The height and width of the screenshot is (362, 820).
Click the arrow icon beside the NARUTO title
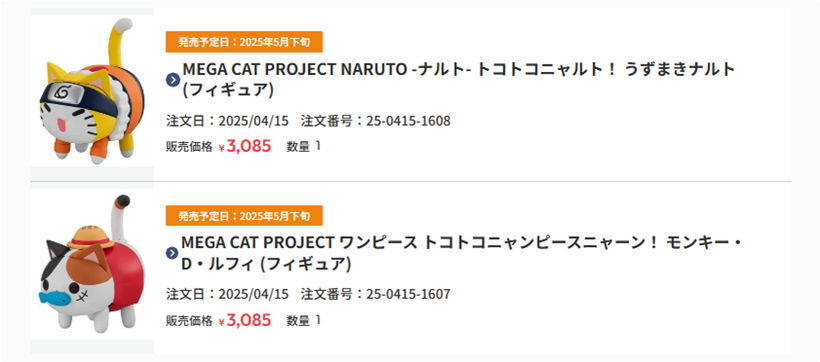[173, 80]
